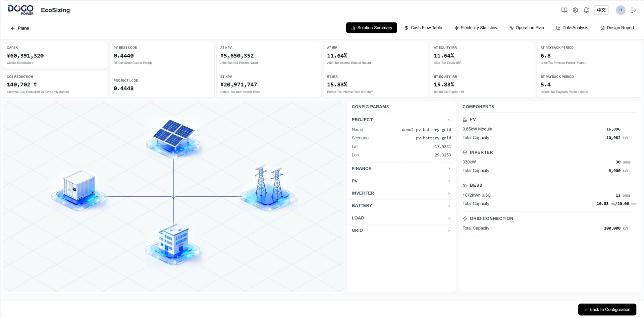Select the grid transmission tower node
This screenshot has width=644, height=318.
268,188
